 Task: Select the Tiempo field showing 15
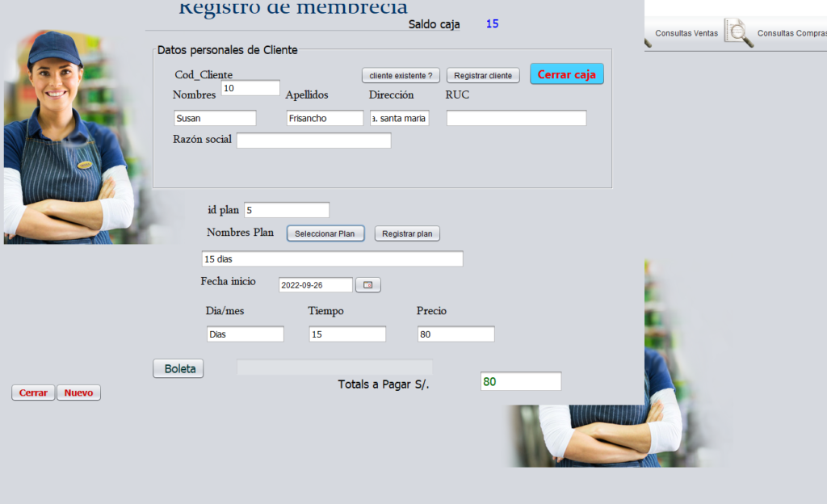click(x=346, y=334)
